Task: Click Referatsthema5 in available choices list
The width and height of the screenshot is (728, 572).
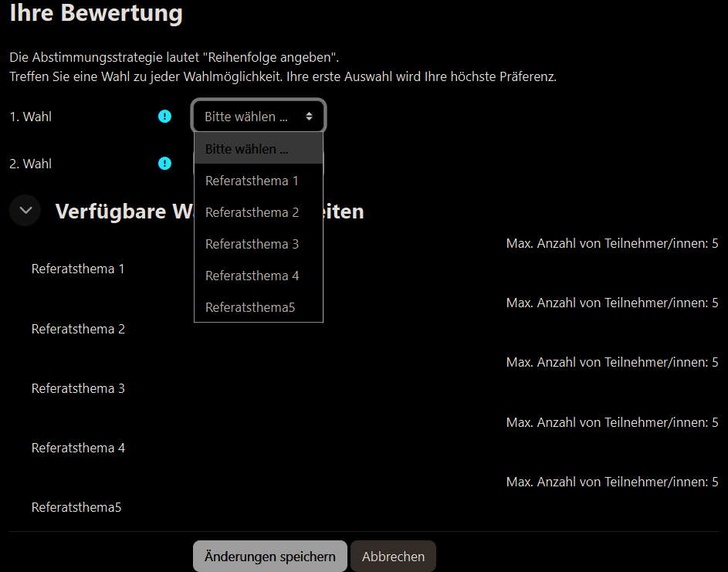Action: [x=76, y=507]
